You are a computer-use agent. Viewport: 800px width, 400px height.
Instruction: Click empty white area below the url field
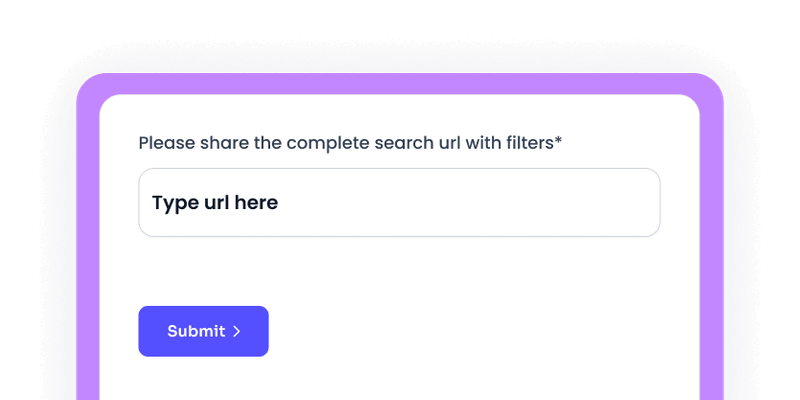coord(400,270)
